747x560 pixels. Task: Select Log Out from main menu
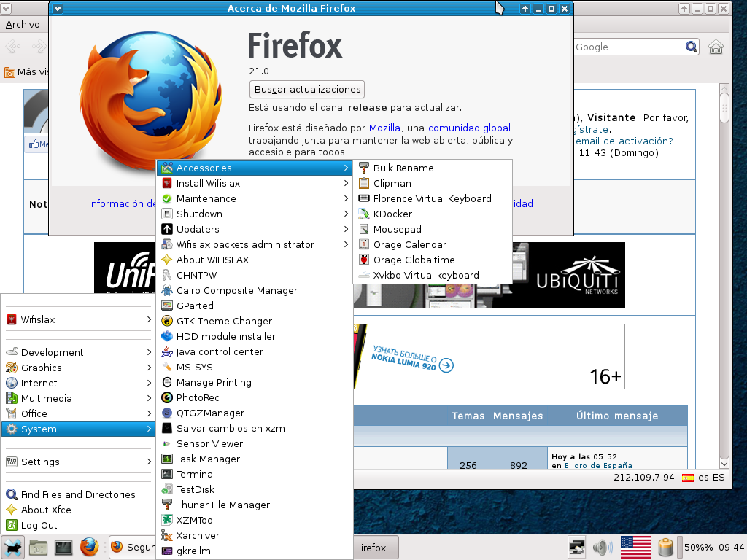(x=79, y=525)
